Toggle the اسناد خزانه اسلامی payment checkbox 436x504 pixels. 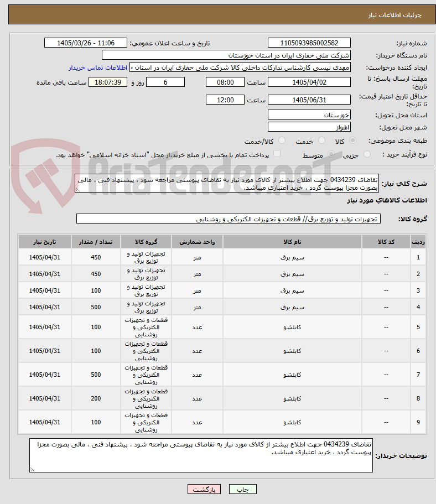pos(277,154)
